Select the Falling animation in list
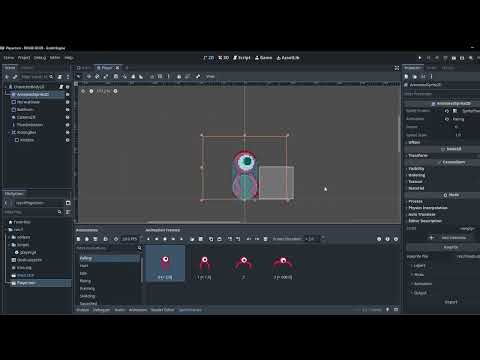This screenshot has height=360, width=480. (x=109, y=258)
